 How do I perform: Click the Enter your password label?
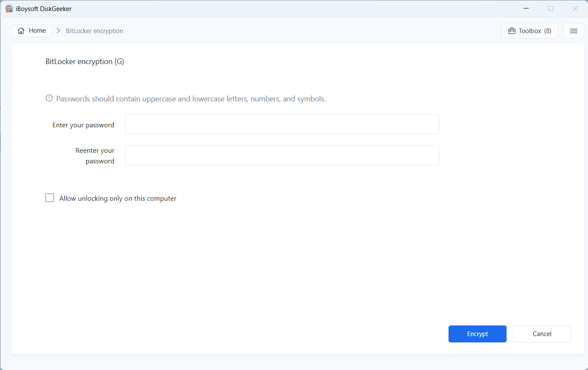84,125
